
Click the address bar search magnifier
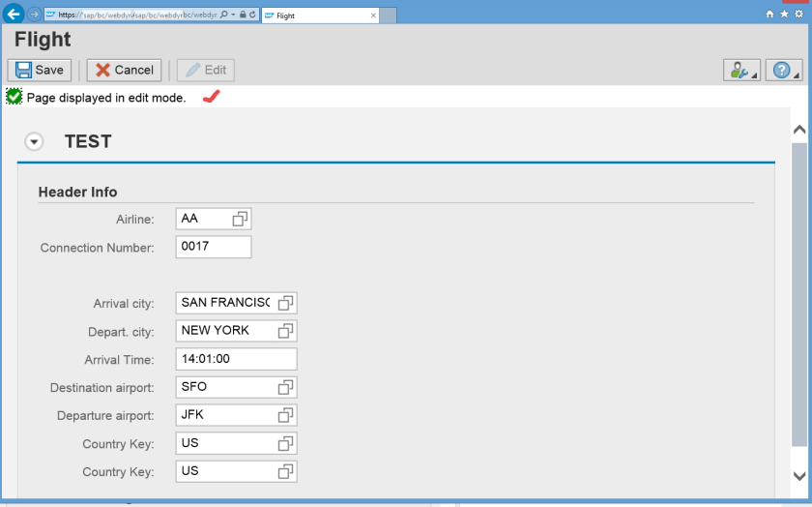pos(224,15)
